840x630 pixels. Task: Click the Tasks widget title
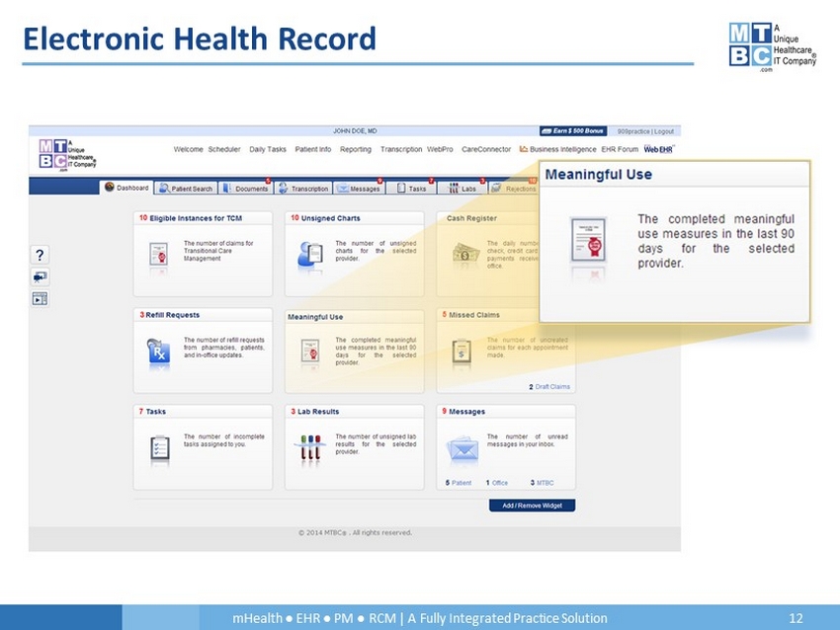point(156,412)
